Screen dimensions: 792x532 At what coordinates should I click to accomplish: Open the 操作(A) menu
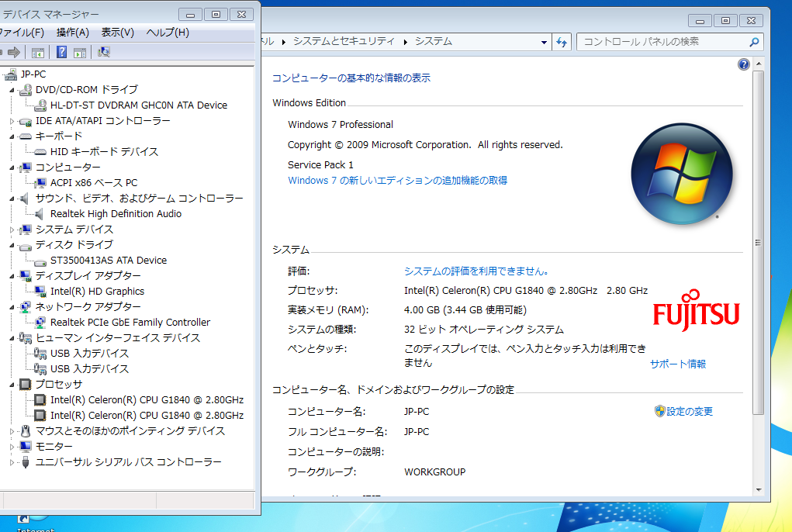point(73,33)
